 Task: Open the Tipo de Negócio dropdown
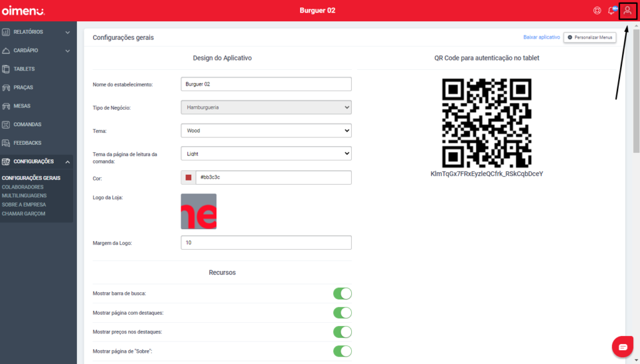tap(266, 107)
